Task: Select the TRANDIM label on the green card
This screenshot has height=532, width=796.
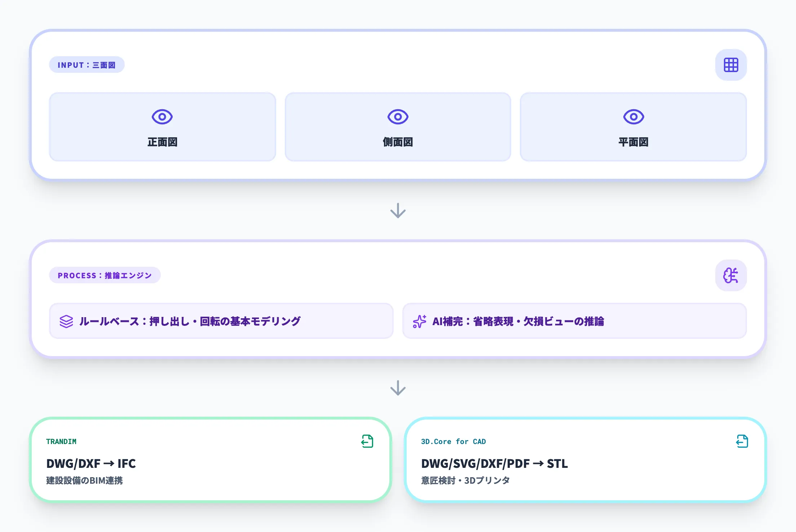Action: pyautogui.click(x=61, y=441)
